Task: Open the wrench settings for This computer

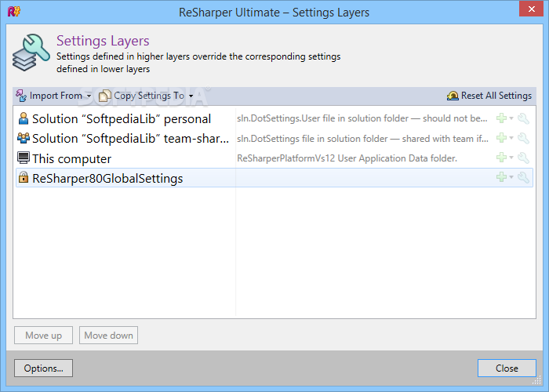Action: 523,158
